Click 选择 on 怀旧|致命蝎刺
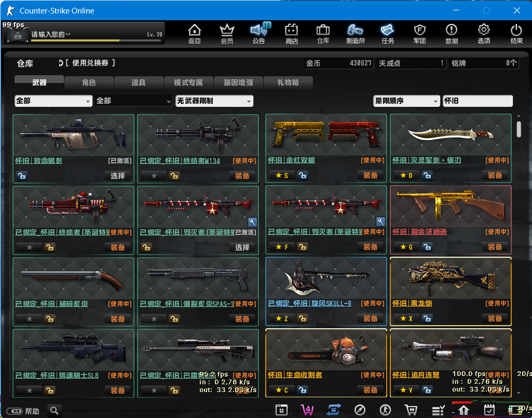 coord(117,176)
